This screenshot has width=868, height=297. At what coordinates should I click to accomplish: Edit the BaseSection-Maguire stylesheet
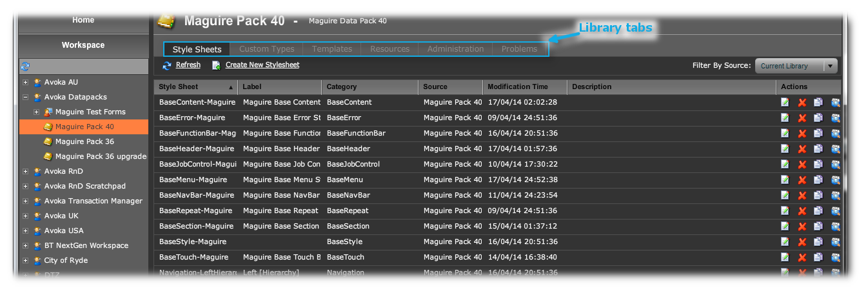point(785,226)
